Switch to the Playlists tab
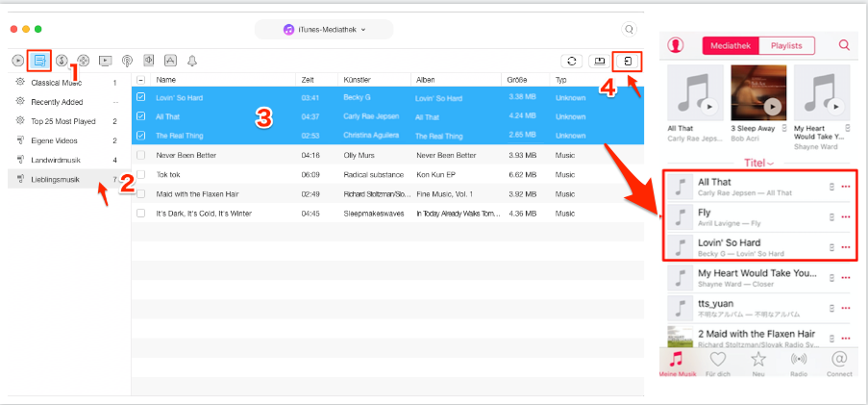The width and height of the screenshot is (868, 405). pos(786,45)
